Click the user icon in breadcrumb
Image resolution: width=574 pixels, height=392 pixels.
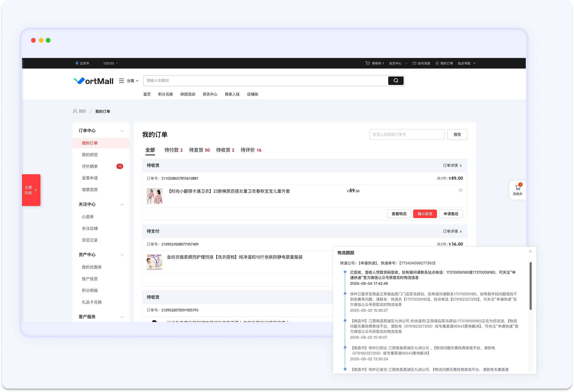click(x=75, y=111)
